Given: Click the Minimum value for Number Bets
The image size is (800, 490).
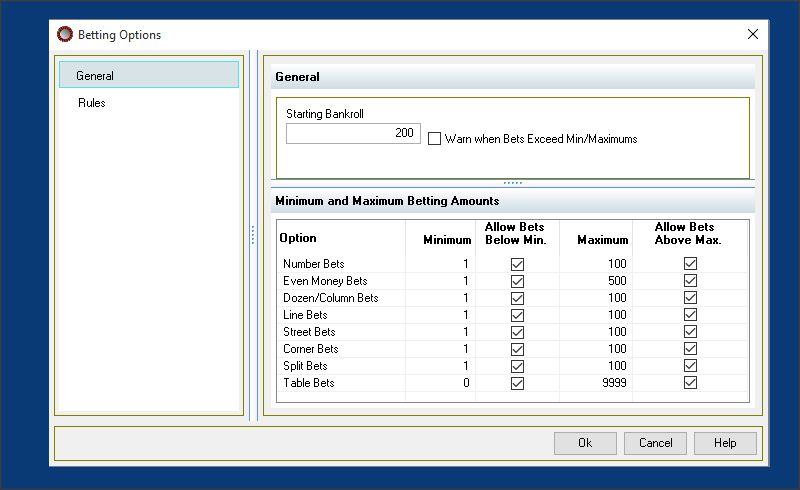Looking at the screenshot, I should (x=465, y=264).
